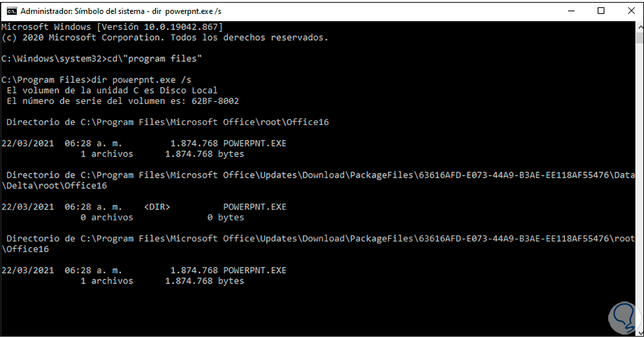644x338 pixels.
Task: Click the Microsoft Corporation copyright line
Action: (165, 37)
